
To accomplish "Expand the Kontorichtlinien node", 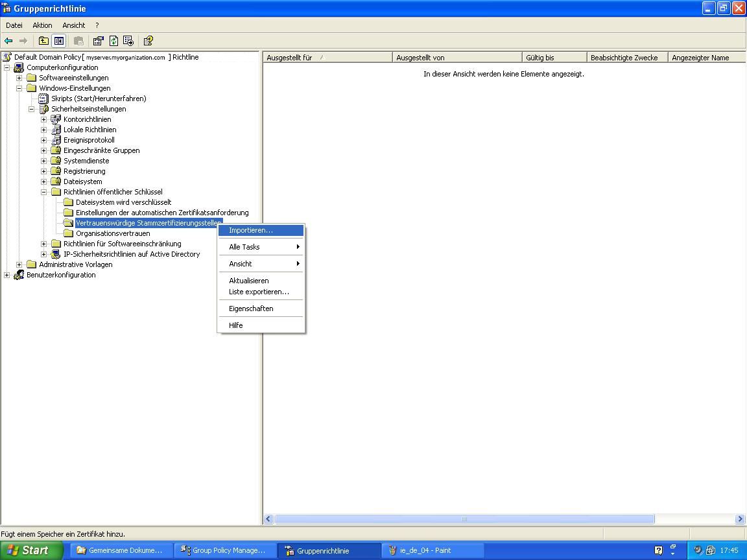I will (44, 119).
